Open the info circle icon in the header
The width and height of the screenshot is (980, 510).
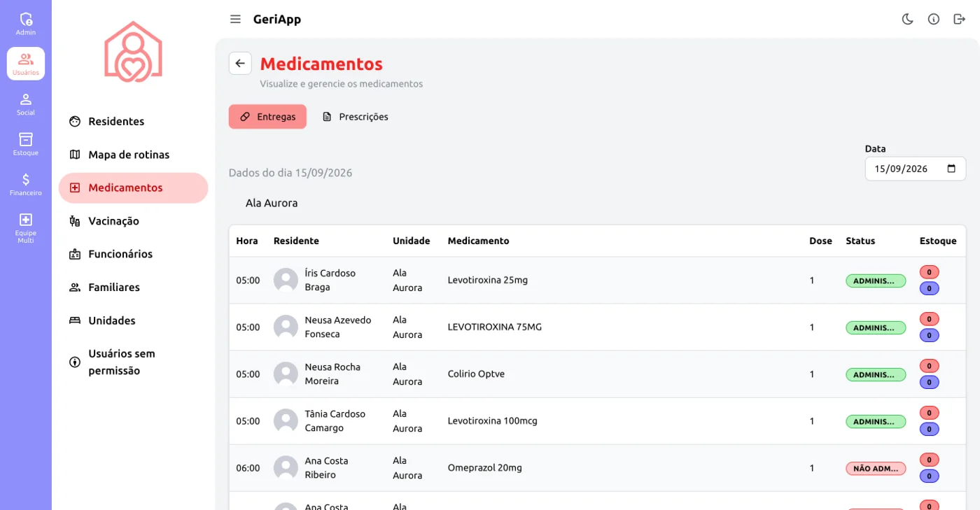point(934,20)
